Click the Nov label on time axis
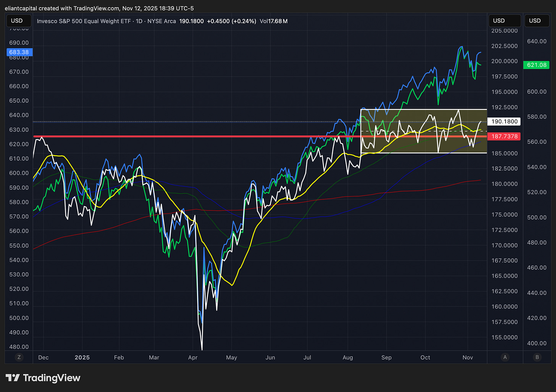This screenshot has width=556, height=392. tap(467, 358)
